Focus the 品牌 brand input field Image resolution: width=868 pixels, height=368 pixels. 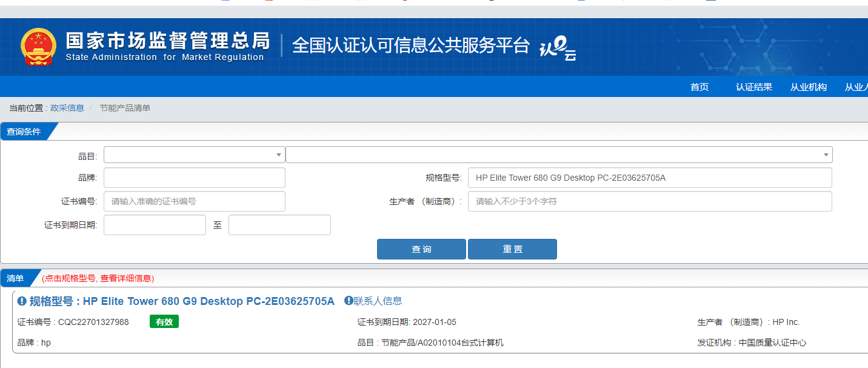195,178
